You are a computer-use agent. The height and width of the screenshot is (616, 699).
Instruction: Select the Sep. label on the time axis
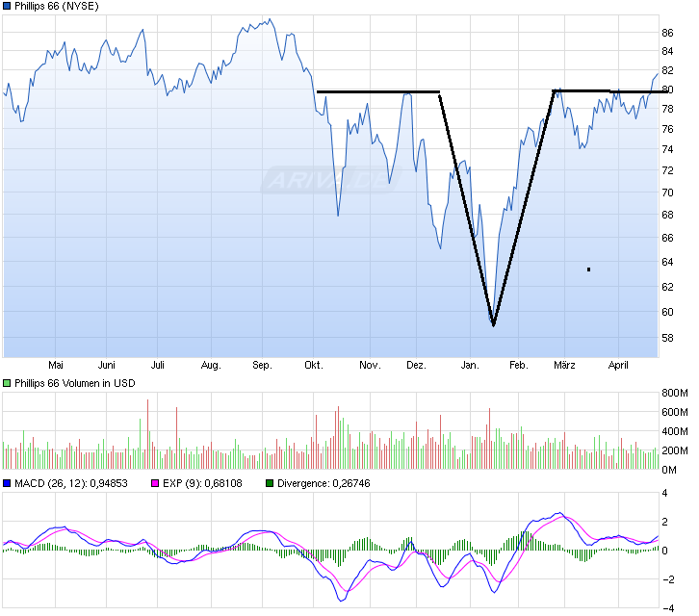coord(262,366)
